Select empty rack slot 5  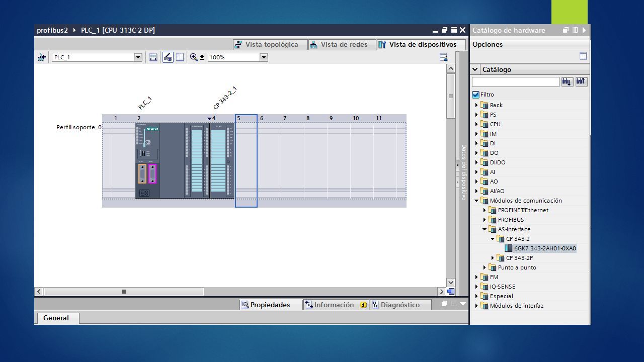click(x=246, y=161)
